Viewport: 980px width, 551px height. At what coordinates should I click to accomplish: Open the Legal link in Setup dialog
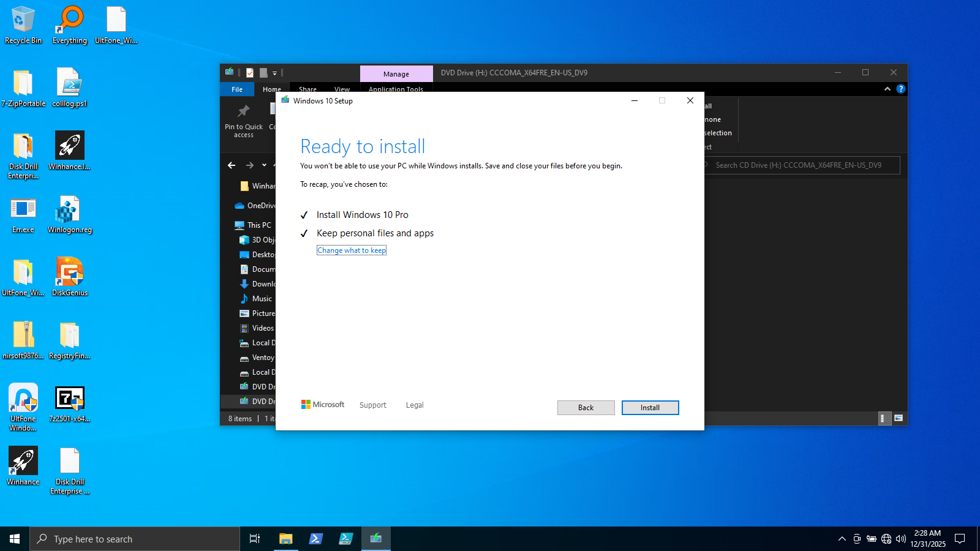click(x=415, y=405)
